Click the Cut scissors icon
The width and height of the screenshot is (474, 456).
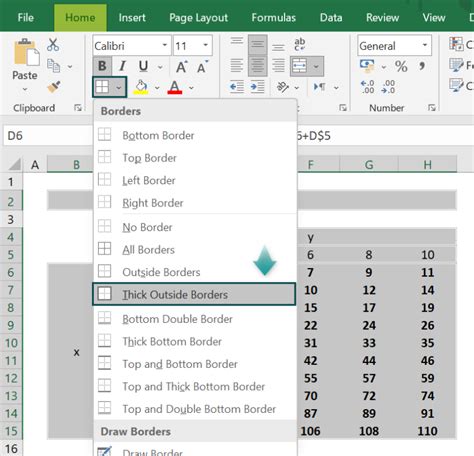[53, 45]
